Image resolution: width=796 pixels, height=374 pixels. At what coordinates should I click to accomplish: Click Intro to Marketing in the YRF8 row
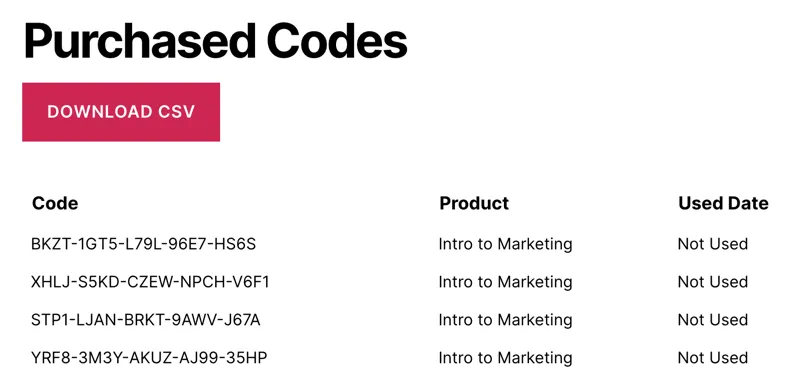506,358
